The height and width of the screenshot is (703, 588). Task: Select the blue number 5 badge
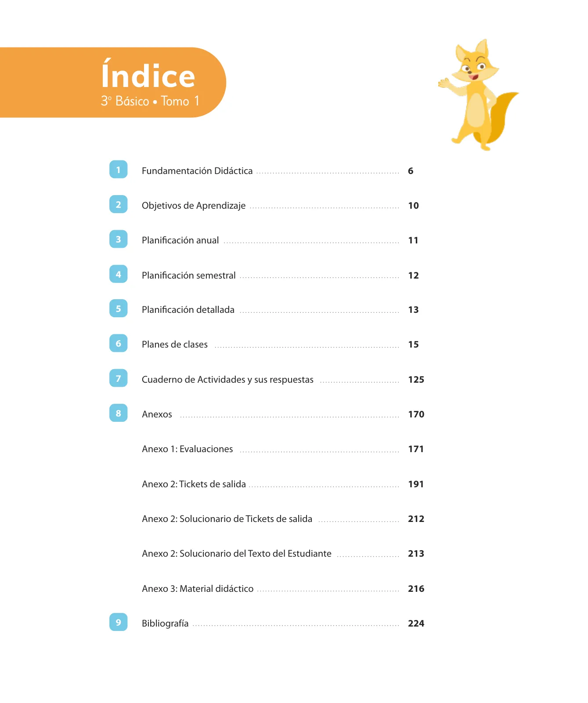click(118, 308)
